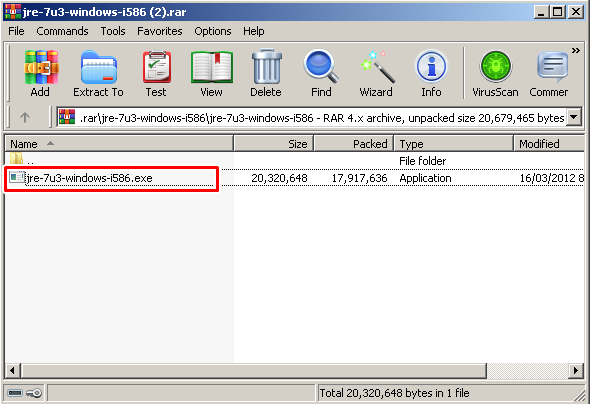590x404 pixels.
Task: Click the Add archive toolbar icon
Action: (41, 73)
